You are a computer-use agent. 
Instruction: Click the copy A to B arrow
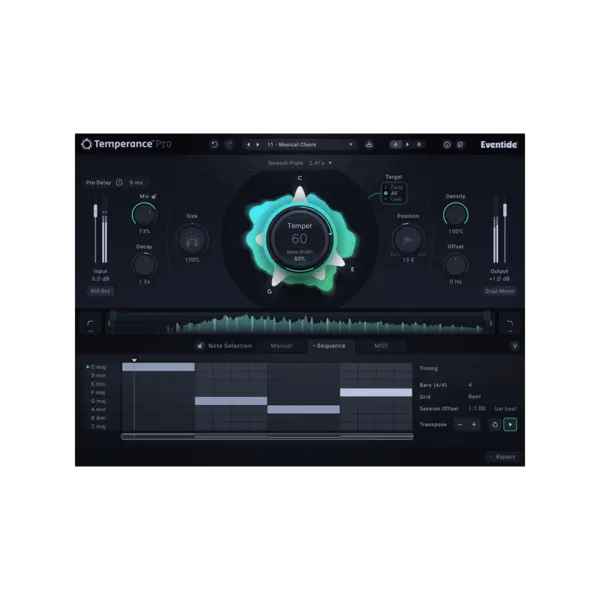[x=408, y=145]
